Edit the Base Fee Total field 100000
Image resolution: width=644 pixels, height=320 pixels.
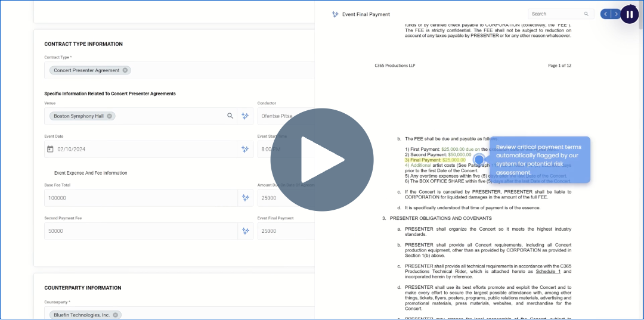coord(141,198)
